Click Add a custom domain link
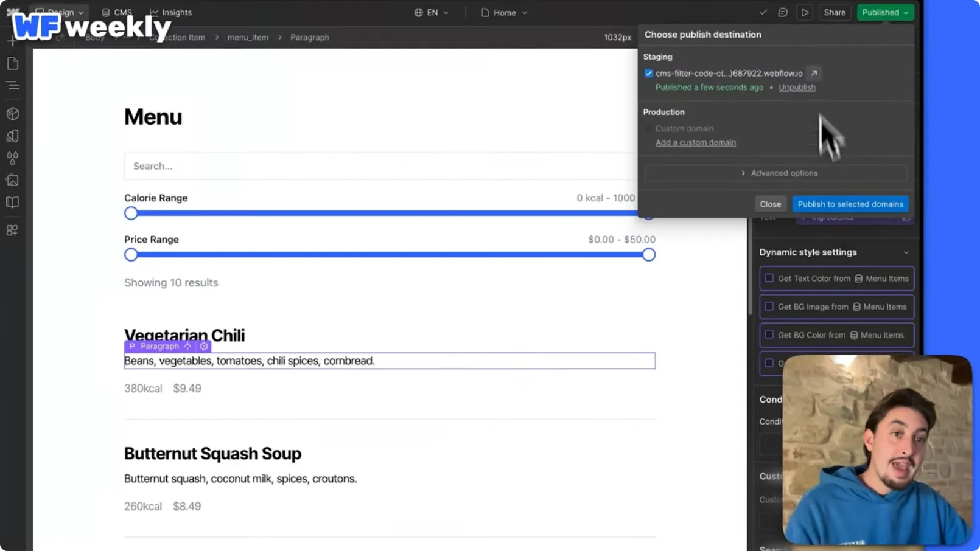The image size is (980, 551). [x=695, y=142]
